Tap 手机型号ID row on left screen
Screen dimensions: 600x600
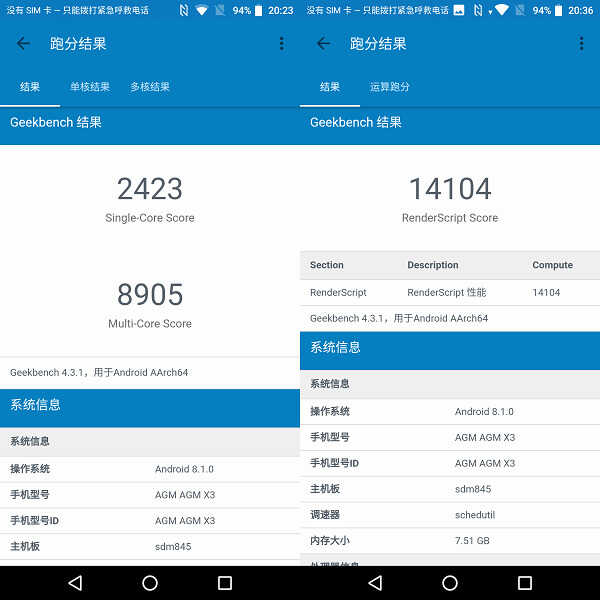pyautogui.click(x=150, y=521)
